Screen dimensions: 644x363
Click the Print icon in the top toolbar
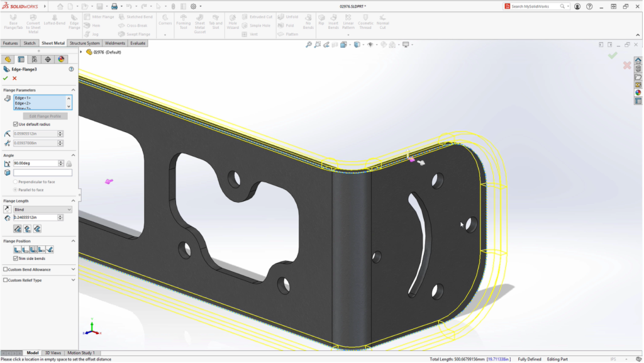pos(115,6)
